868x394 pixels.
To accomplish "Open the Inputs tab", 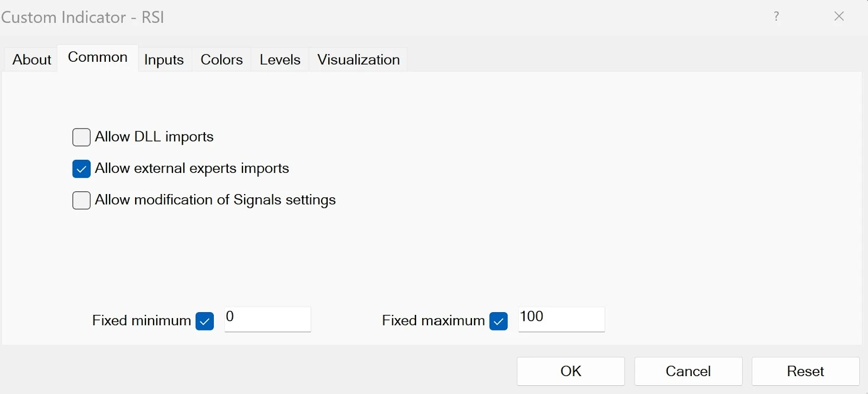I will tap(164, 60).
